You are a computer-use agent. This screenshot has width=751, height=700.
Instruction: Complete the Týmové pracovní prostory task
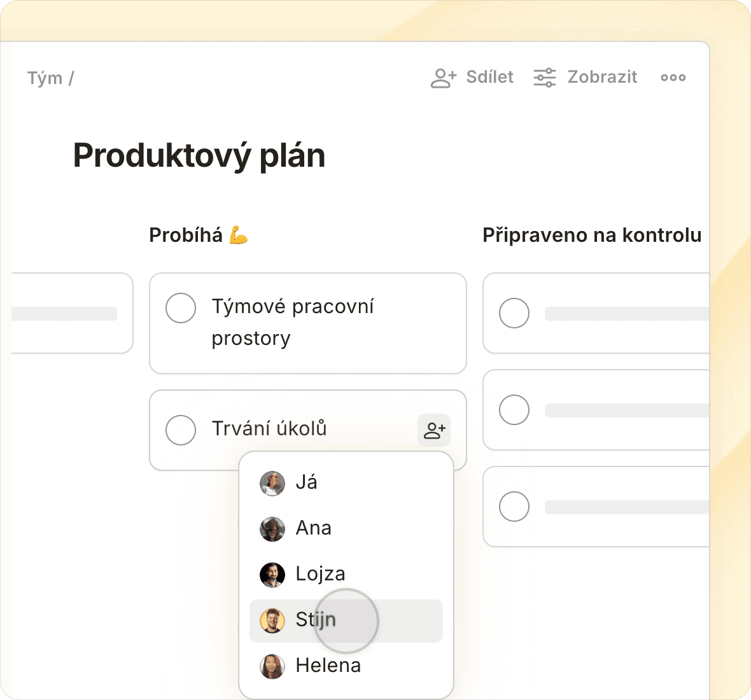click(181, 309)
